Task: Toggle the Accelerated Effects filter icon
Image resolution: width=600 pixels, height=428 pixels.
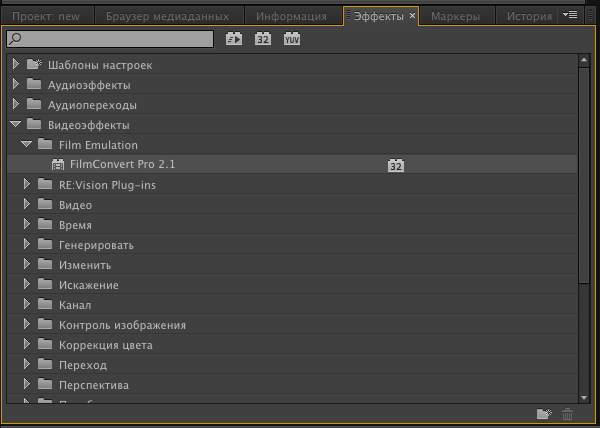Action: click(235, 39)
